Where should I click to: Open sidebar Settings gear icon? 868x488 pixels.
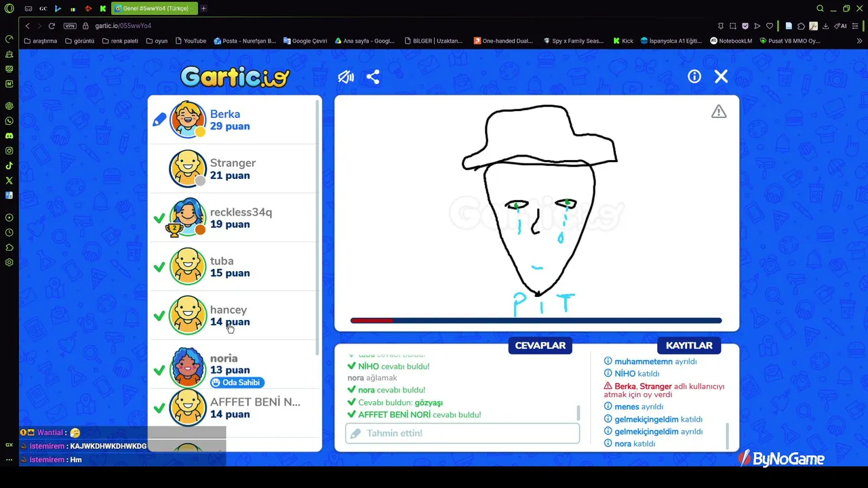9,262
